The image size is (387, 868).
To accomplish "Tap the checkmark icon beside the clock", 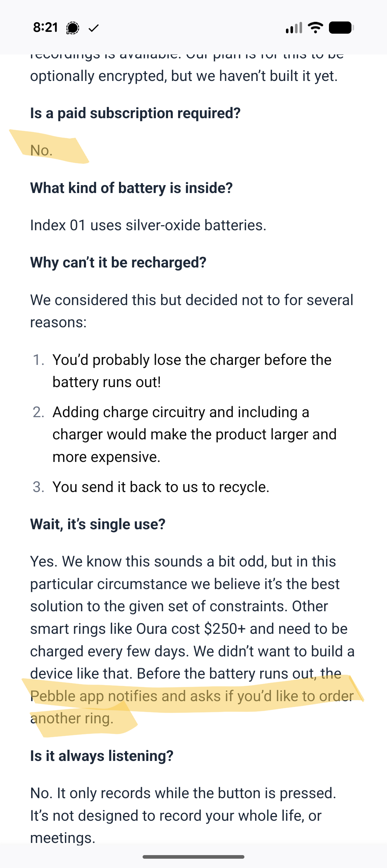I will 94,28.
